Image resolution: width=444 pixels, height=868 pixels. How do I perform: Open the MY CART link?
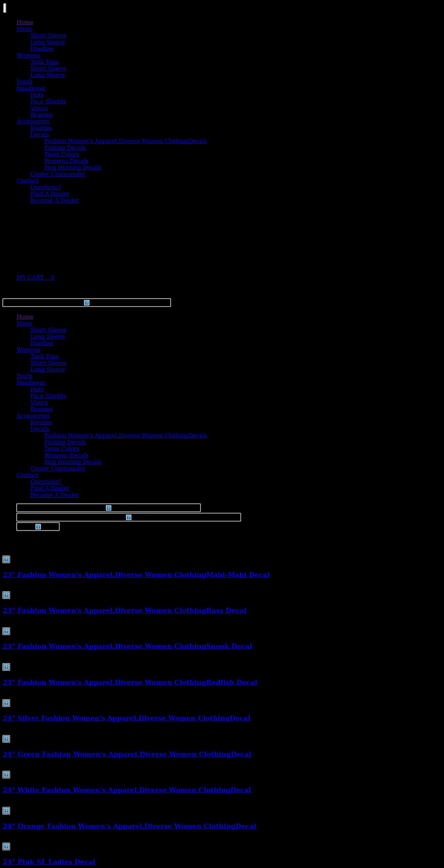click(35, 278)
